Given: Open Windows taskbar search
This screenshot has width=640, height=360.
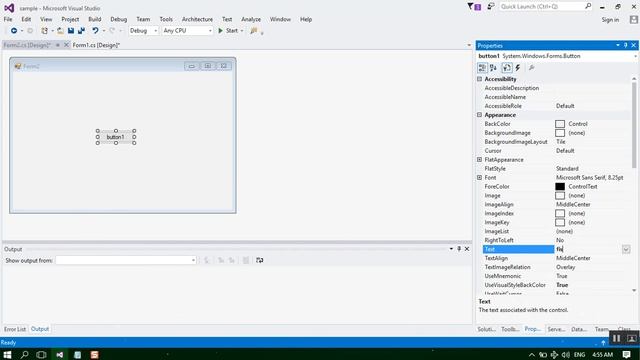Looking at the screenshot, I should pyautogui.click(x=24, y=354).
